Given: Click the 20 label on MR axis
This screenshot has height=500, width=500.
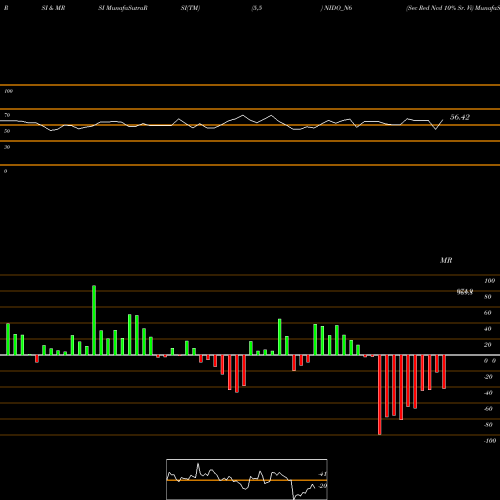Looking at the screenshot, I should (x=488, y=345).
